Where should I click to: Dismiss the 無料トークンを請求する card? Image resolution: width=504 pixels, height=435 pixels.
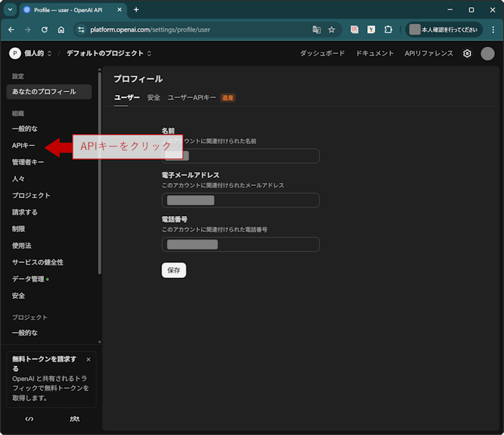[89, 359]
